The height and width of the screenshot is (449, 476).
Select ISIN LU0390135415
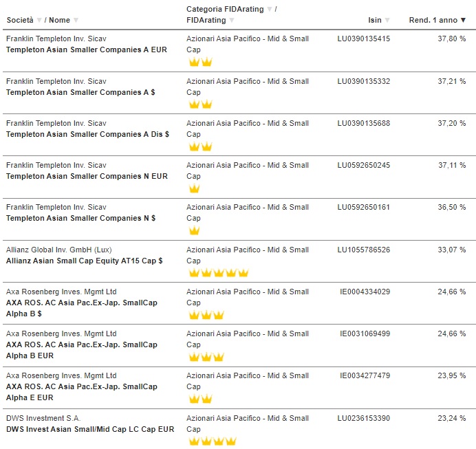coord(364,39)
